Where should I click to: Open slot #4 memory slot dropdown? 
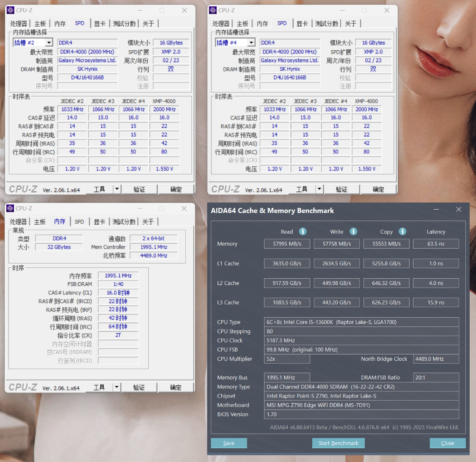pyautogui.click(x=251, y=42)
